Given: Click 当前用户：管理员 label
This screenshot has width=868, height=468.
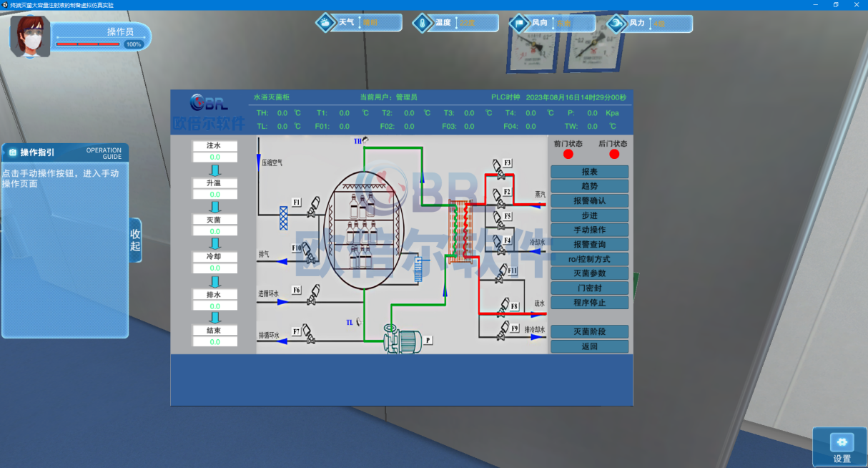Looking at the screenshot, I should coord(388,97).
